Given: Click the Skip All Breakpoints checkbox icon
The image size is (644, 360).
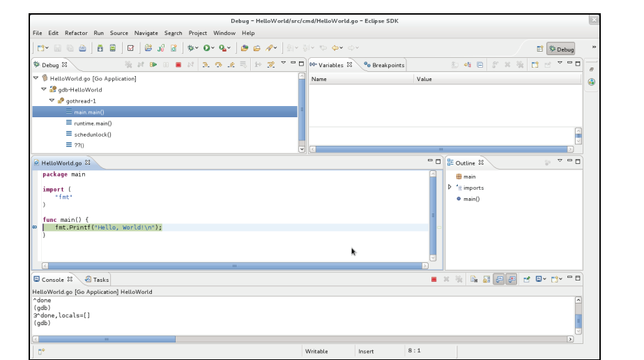Looking at the screenshot, I should tap(130, 48).
